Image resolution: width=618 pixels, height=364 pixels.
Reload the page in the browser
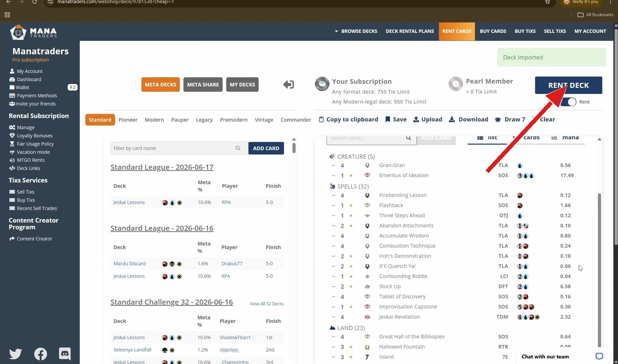pyautogui.click(x=34, y=2)
